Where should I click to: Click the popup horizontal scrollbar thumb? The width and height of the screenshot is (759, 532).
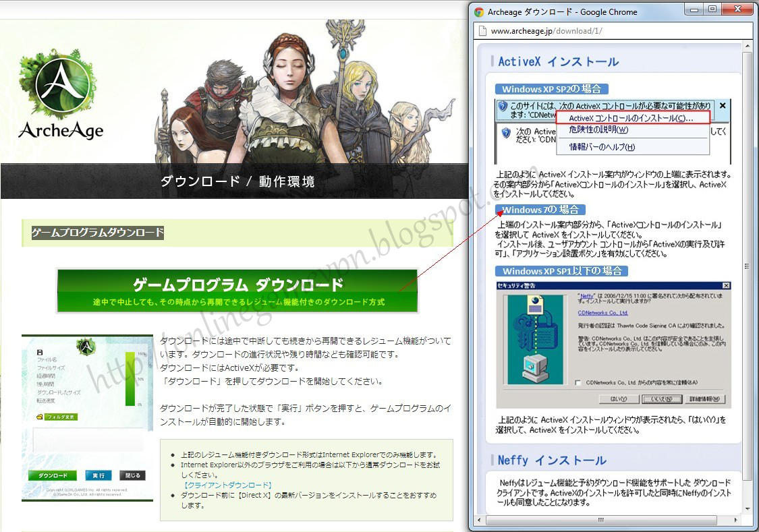tap(600, 520)
